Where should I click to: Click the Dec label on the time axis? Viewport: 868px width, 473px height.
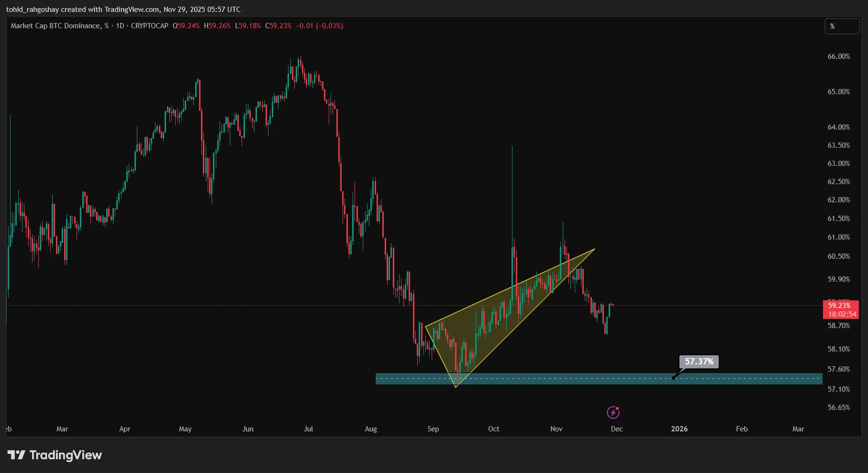pyautogui.click(x=616, y=429)
